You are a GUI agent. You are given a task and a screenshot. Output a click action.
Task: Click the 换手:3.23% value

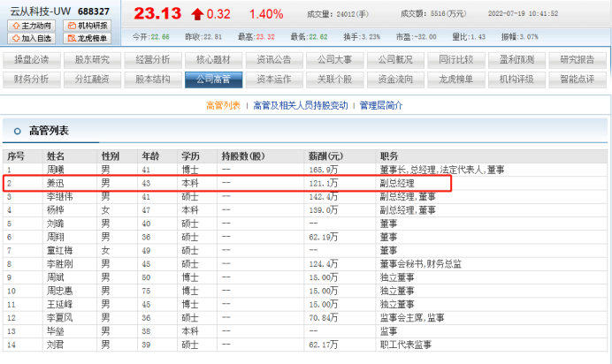pyautogui.click(x=362, y=37)
